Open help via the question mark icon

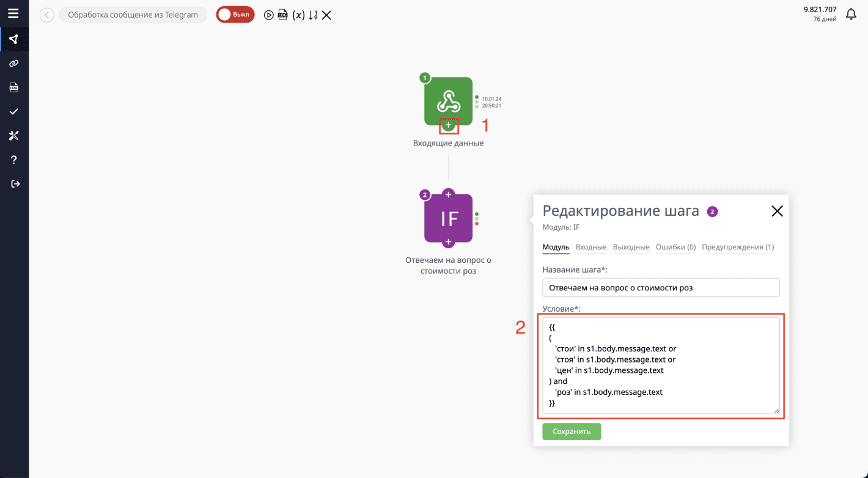(x=13, y=160)
